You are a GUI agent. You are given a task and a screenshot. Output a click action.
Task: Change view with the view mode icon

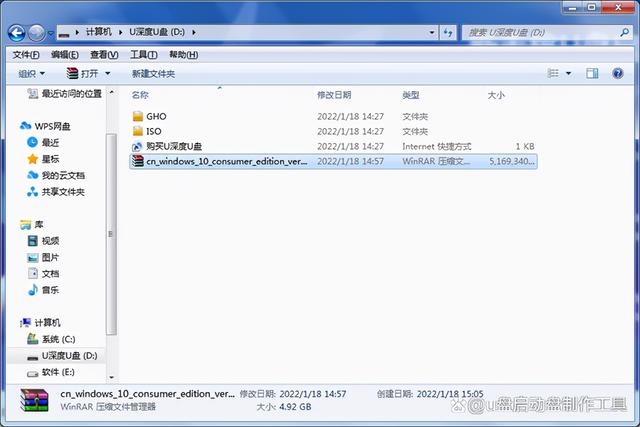553,73
